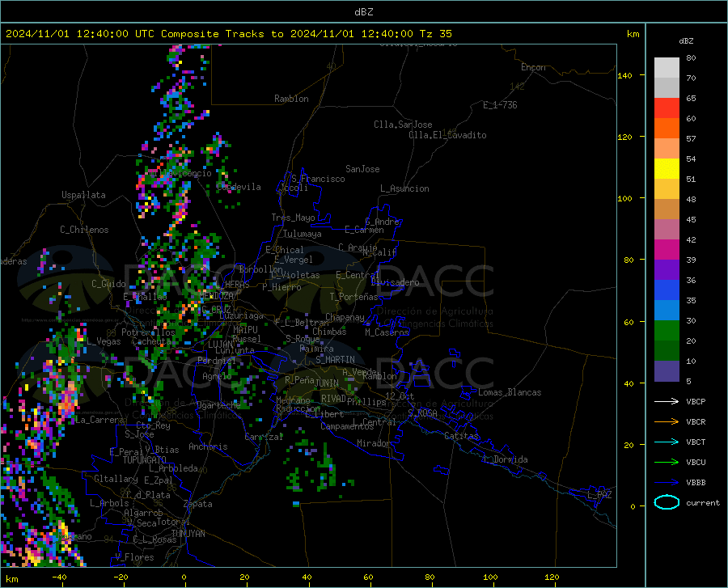The image size is (728, 588).
Task: Click the Uspallata place label
Action: [x=83, y=195]
